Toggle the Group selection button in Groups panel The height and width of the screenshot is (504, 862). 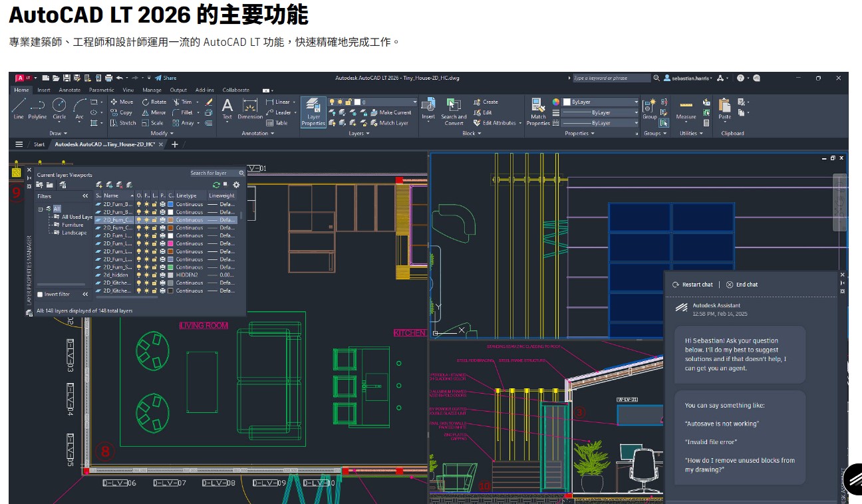point(663,123)
